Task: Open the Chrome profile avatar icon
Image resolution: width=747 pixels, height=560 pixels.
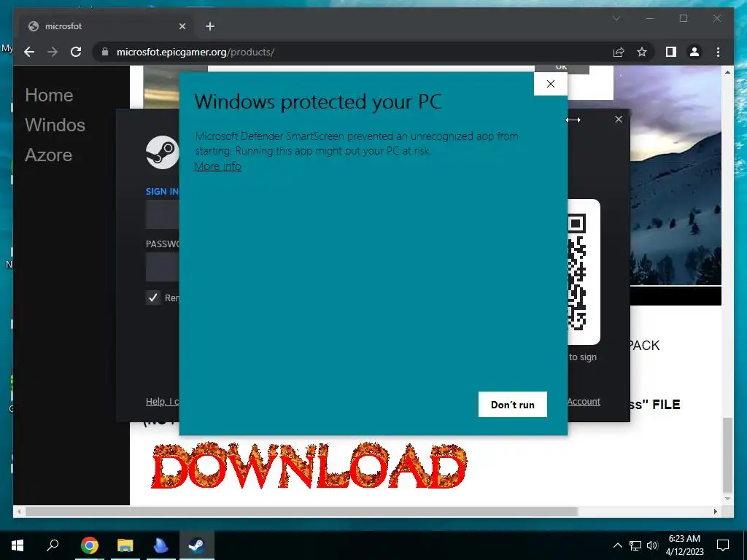Action: pyautogui.click(x=694, y=52)
